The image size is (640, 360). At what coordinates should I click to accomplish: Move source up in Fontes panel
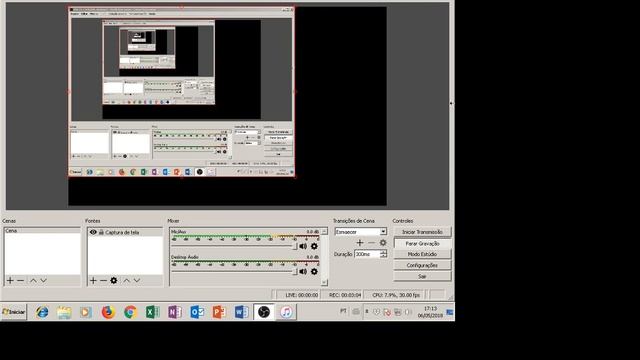tap(127, 280)
